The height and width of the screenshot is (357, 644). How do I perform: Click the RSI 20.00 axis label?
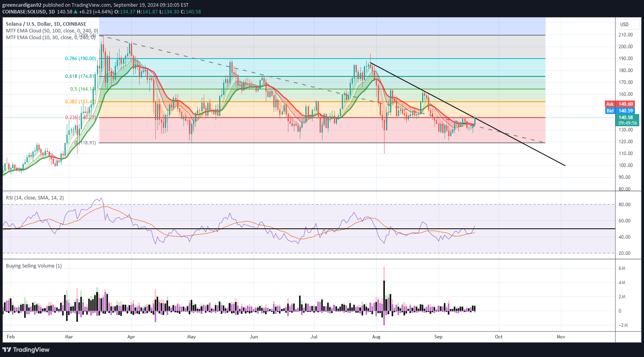(x=625, y=253)
